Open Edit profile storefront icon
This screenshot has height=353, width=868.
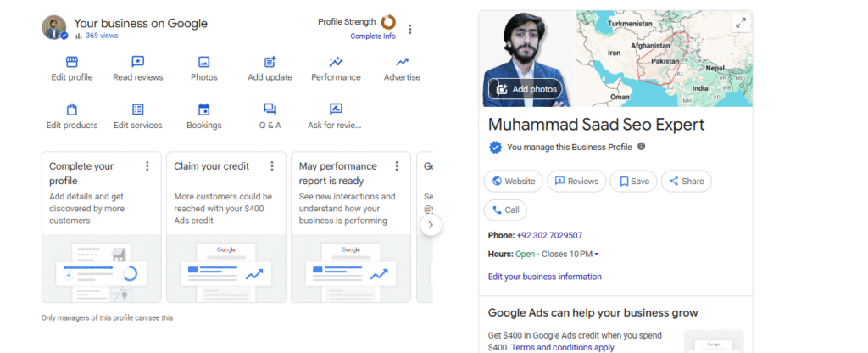(72, 61)
